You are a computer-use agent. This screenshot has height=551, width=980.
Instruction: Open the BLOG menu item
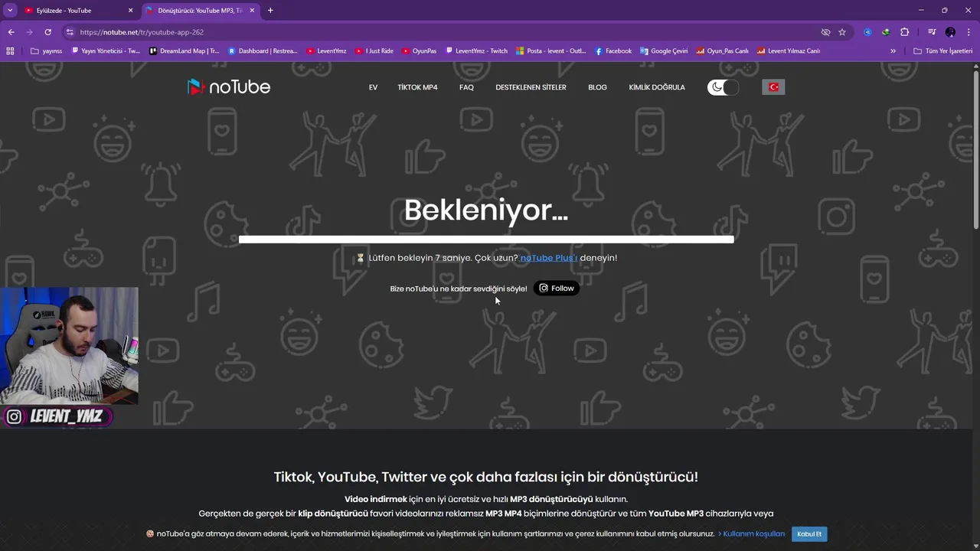597,87
